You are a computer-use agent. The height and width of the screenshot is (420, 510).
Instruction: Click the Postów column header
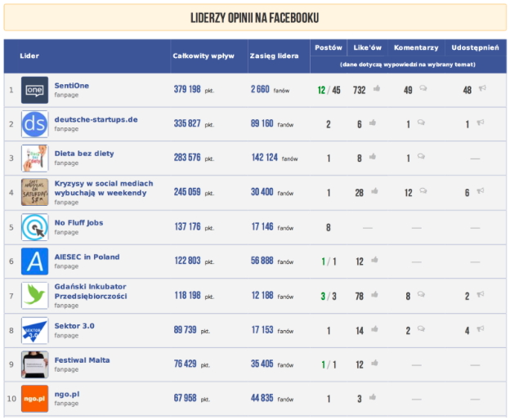[329, 47]
